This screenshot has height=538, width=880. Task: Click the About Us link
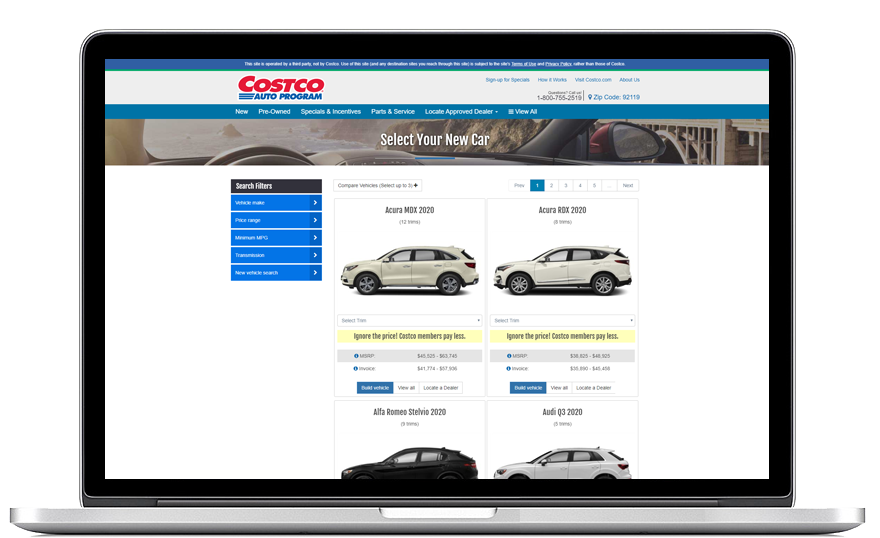point(630,80)
